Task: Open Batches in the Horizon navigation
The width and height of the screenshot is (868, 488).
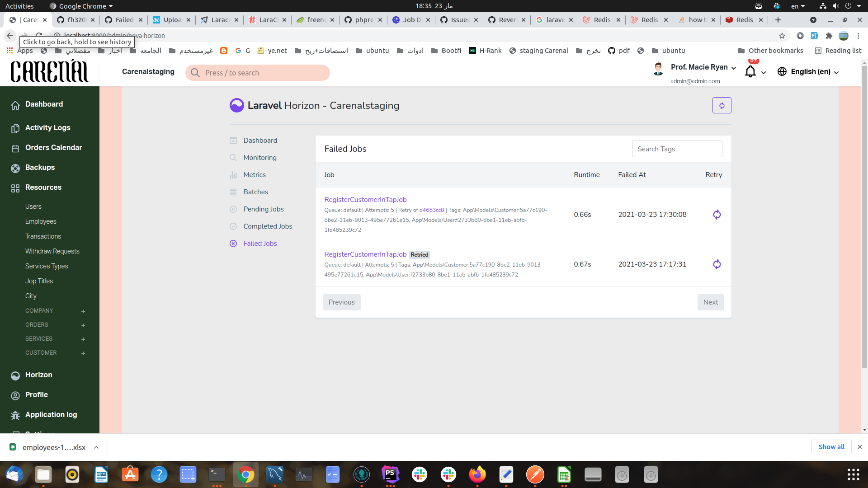Action: pos(256,192)
